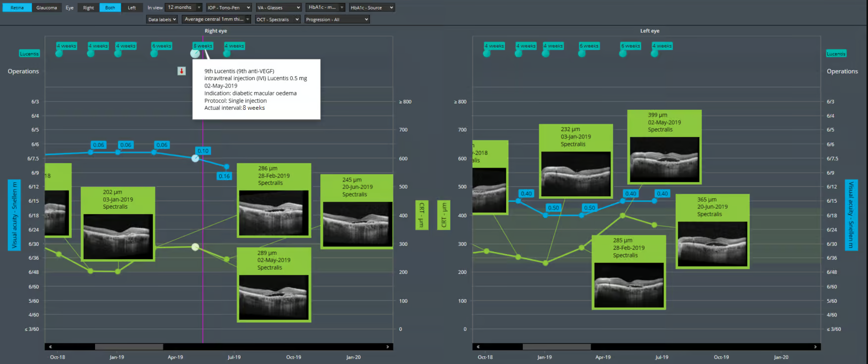868x364 pixels.
Task: Click right eye 289 µm CRT data point
Action: click(195, 247)
